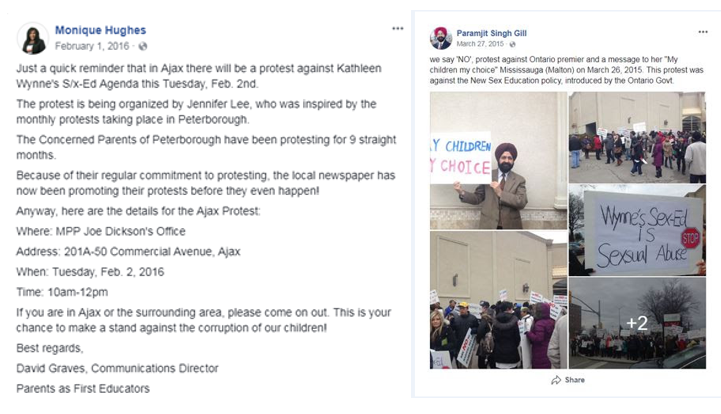Click the Address line in Monique Hughes post

[128, 252]
